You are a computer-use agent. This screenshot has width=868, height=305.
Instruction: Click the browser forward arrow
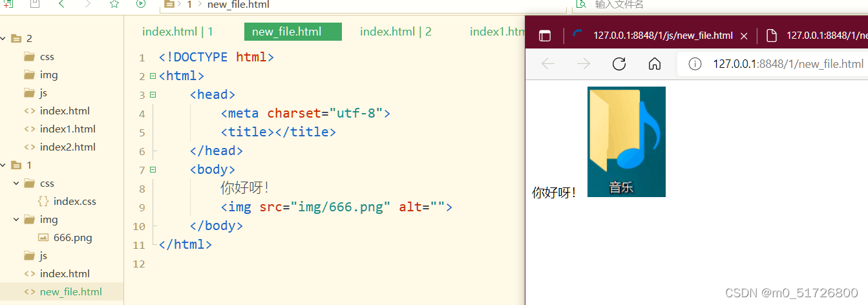tap(583, 63)
